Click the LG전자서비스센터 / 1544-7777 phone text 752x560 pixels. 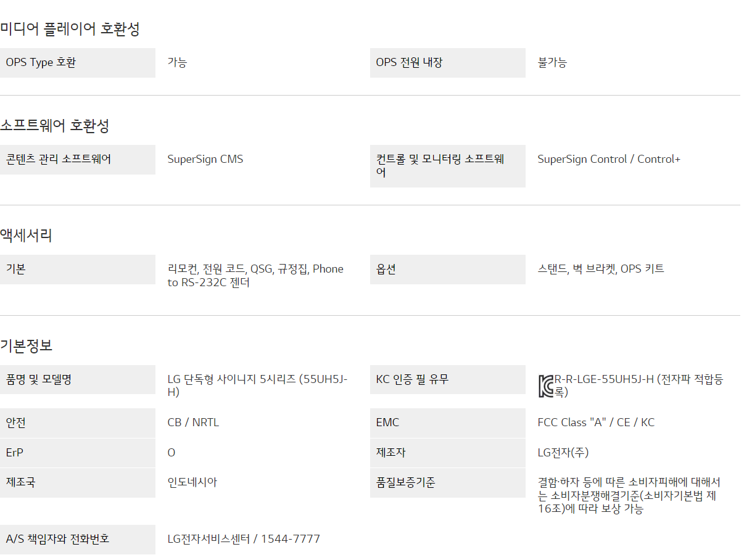click(x=244, y=539)
